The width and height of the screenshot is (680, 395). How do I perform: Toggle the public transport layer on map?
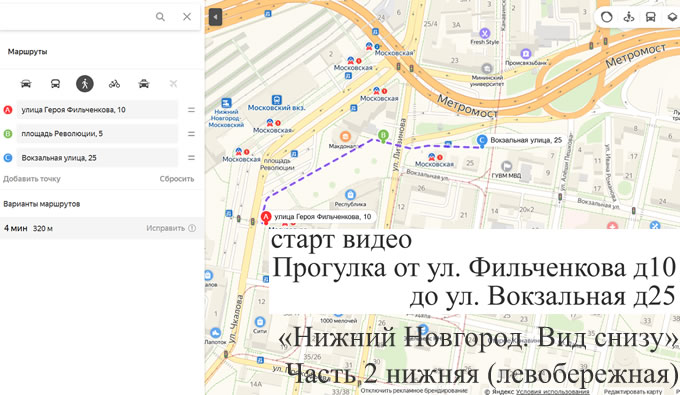(651, 17)
